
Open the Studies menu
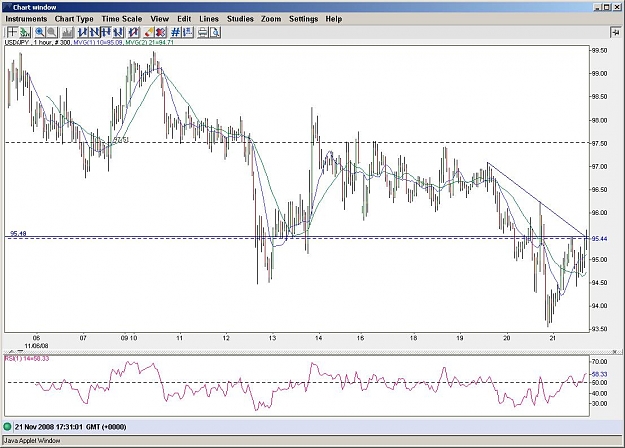point(240,19)
